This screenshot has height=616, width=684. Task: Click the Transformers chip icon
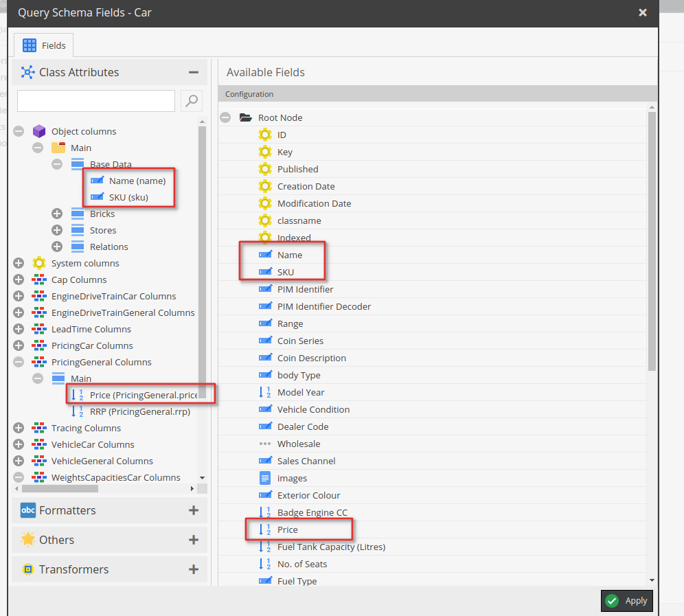click(28, 569)
